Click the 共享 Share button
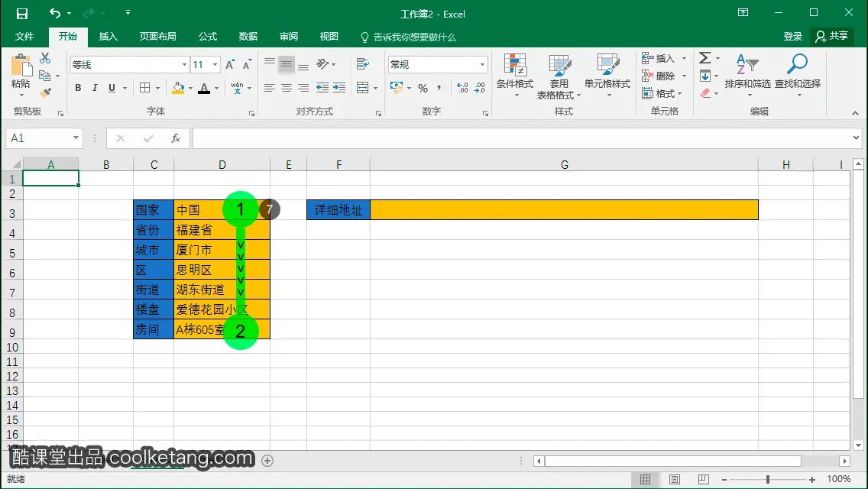 831,37
